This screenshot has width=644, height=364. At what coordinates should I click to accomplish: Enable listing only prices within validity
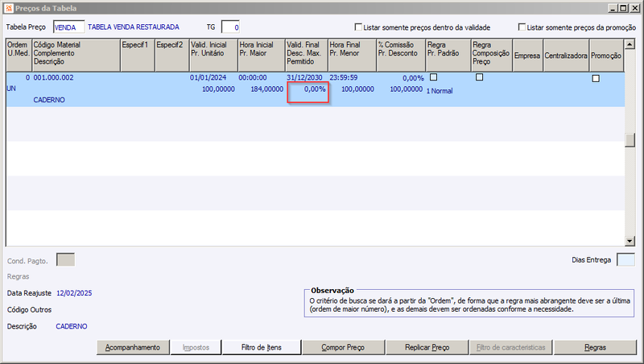(x=358, y=27)
